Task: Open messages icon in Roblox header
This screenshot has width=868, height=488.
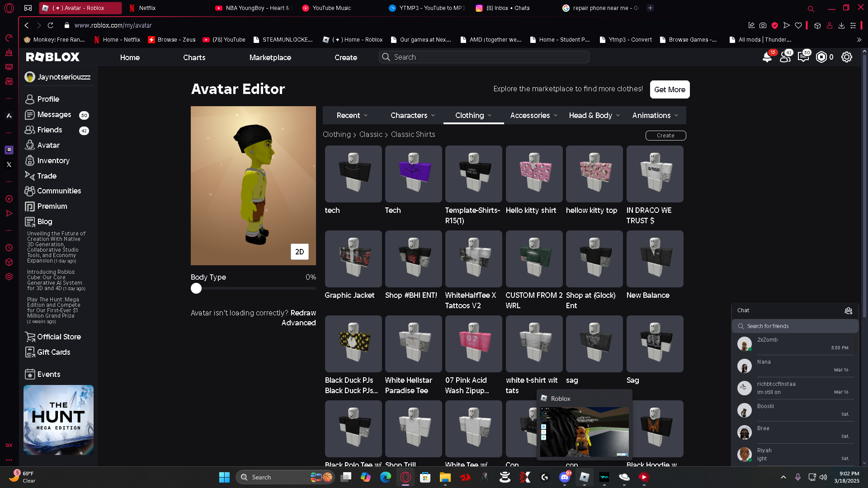Action: 803,57
